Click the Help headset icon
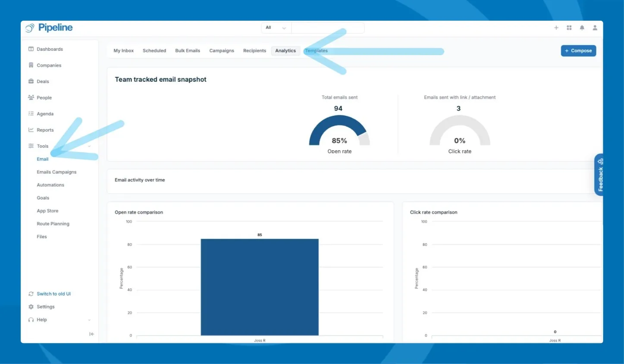The height and width of the screenshot is (364, 624). [x=31, y=320]
